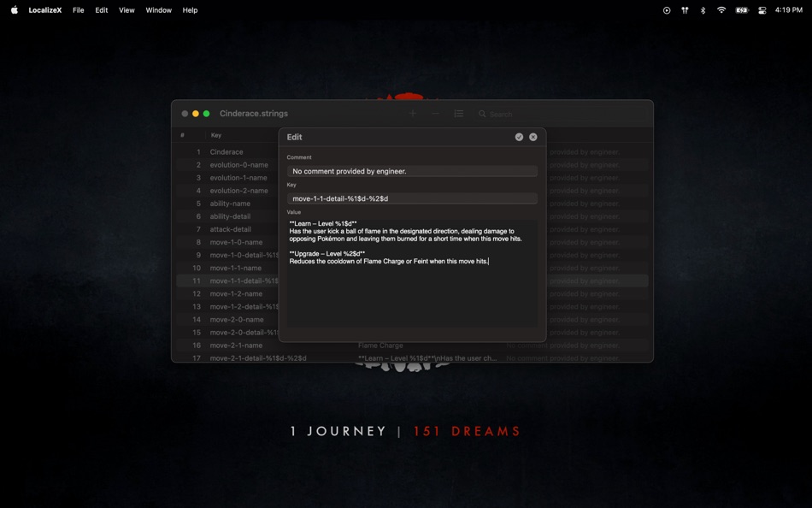Select the ability-name row
Image resolution: width=812 pixels, height=508 pixels.
tap(412, 204)
